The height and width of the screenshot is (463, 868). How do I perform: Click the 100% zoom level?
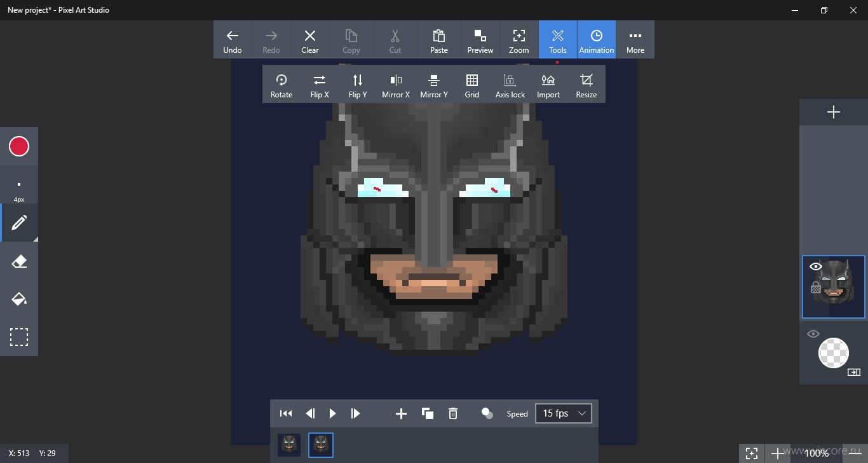click(817, 453)
